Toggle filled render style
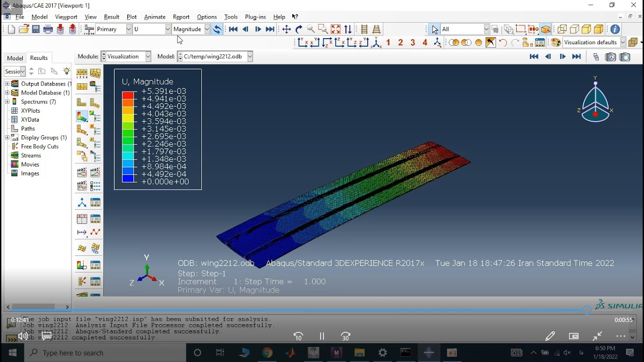This screenshot has width=644, height=362. pyautogui.click(x=587, y=29)
